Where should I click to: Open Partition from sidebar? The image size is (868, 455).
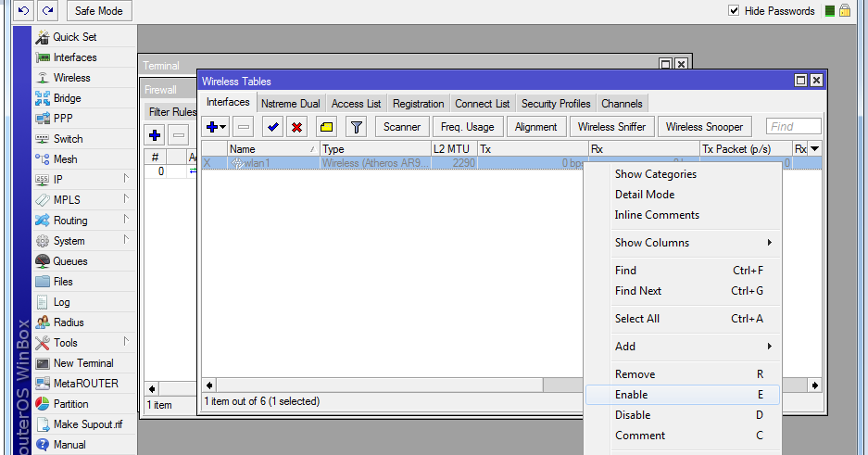pyautogui.click(x=70, y=404)
